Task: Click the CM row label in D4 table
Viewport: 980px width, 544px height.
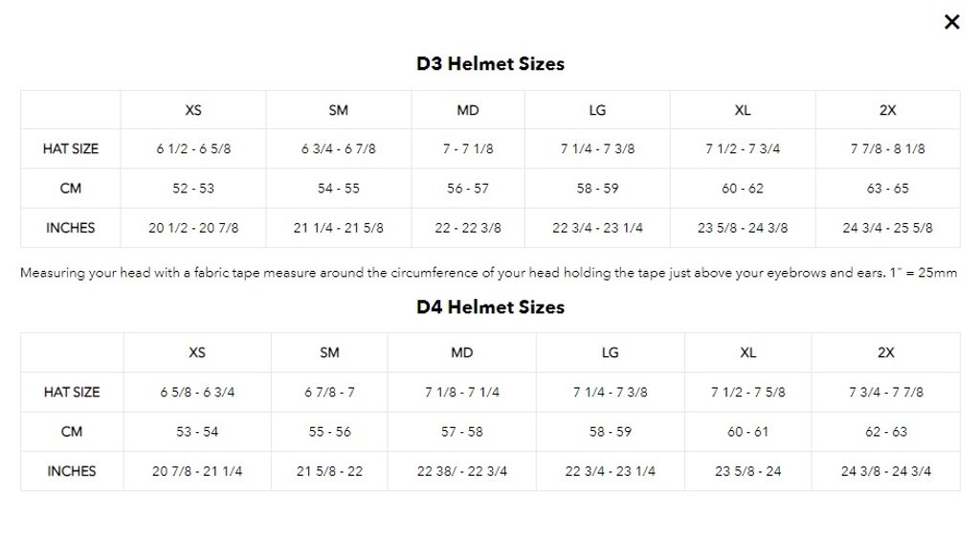Action: point(72,432)
